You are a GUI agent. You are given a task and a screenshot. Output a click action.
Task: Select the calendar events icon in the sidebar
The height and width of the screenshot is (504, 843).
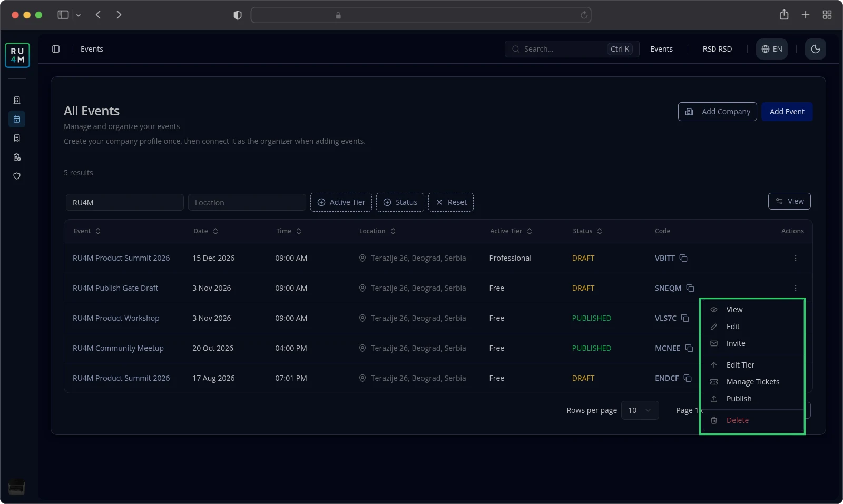[x=17, y=119]
